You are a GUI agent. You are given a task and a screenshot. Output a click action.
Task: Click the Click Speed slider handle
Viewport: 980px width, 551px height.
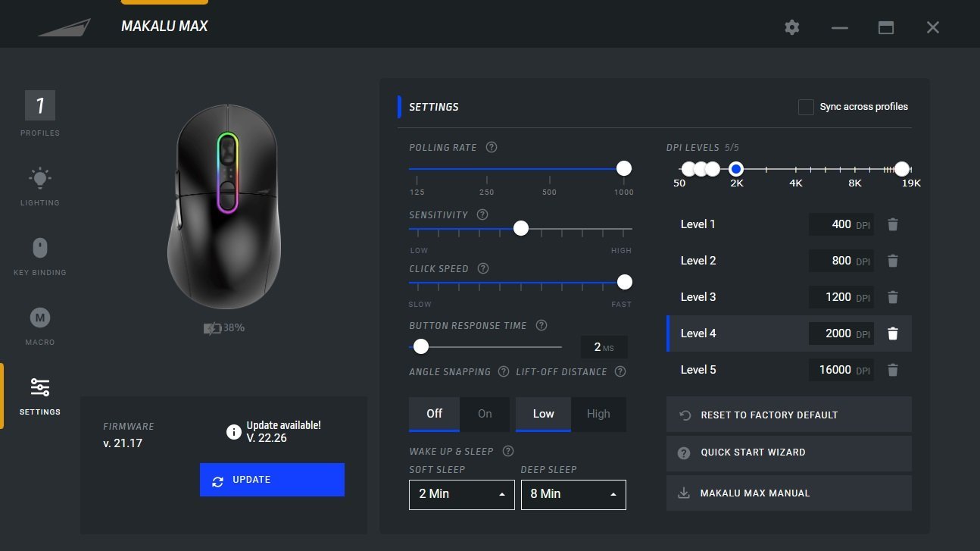[625, 282]
